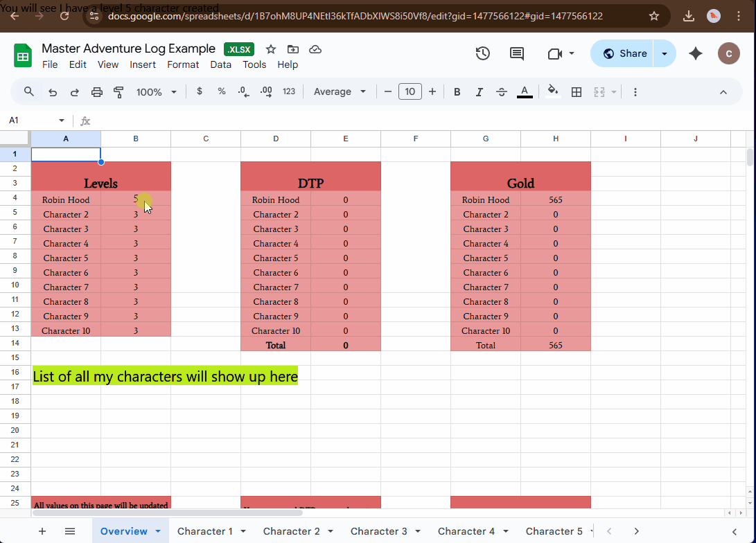This screenshot has height=543, width=756.
Task: Show the side panel chevron
Action: [x=735, y=531]
